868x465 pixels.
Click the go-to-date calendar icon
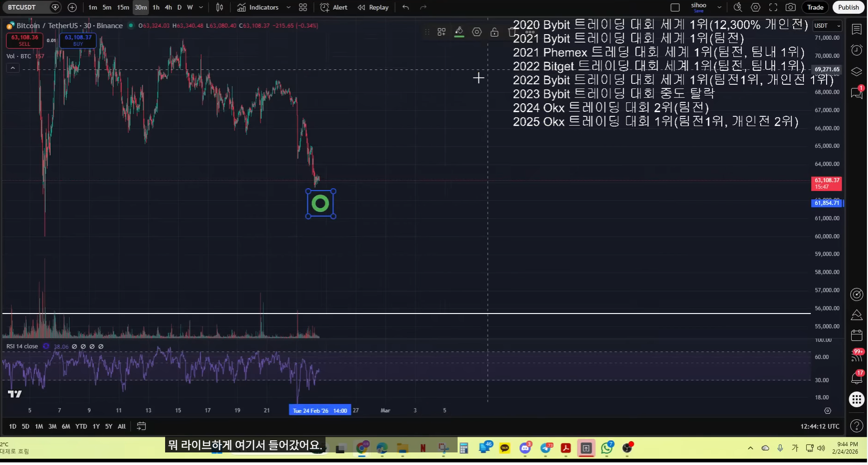[141, 426]
